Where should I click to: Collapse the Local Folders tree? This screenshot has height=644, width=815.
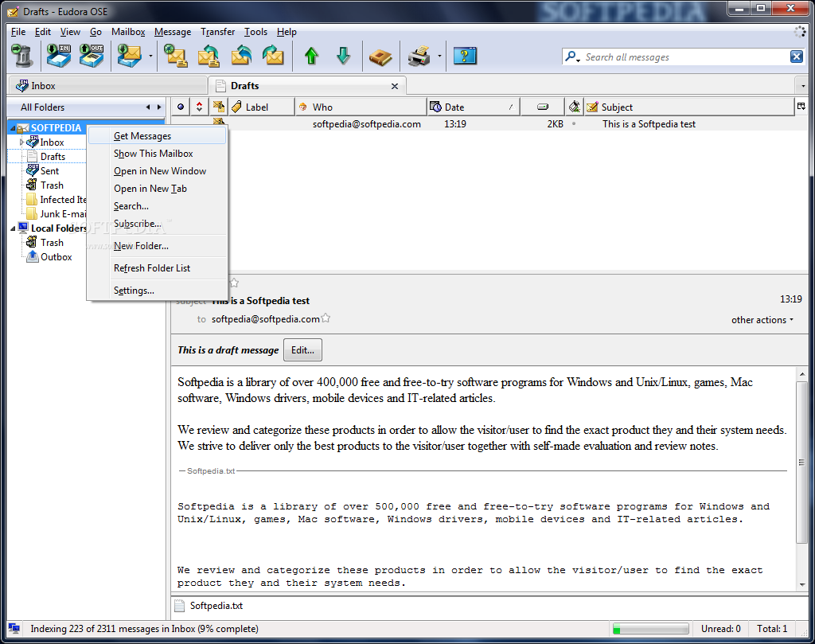point(13,228)
